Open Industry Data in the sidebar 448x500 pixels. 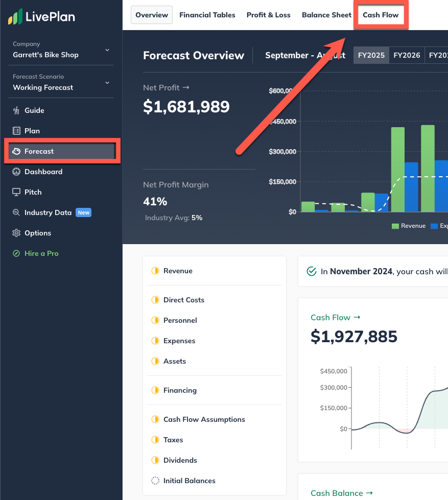pyautogui.click(x=61, y=212)
